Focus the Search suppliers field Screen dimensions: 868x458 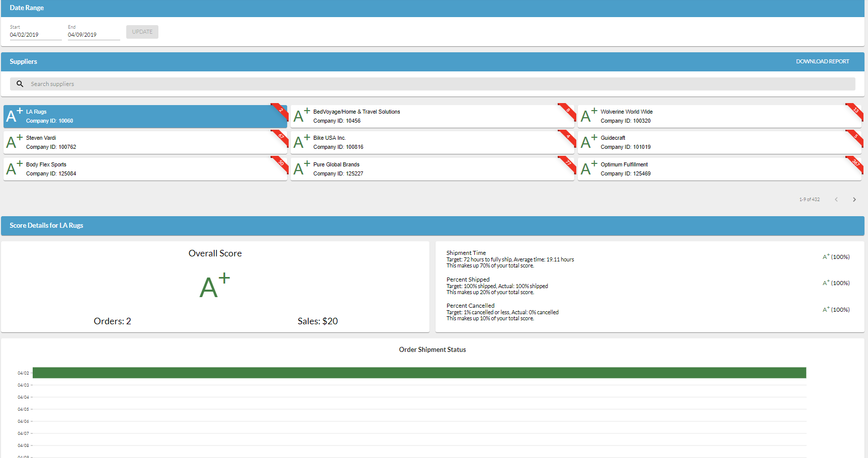click(x=432, y=84)
